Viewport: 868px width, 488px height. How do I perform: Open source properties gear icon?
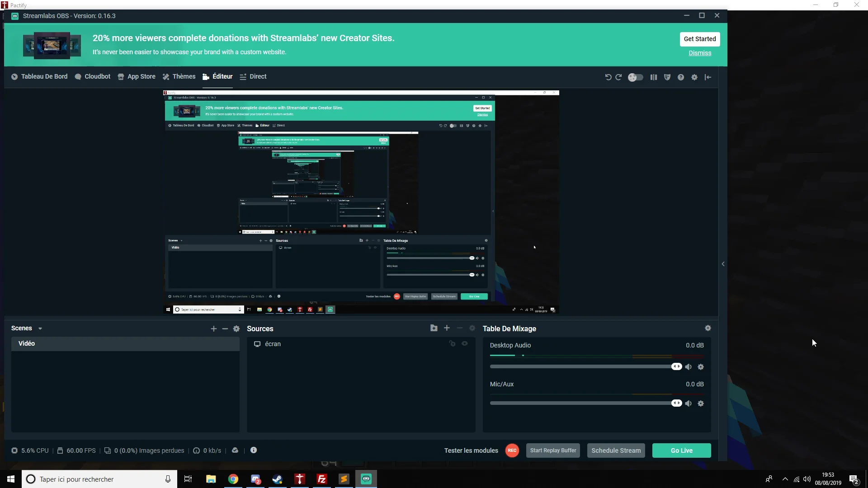click(x=472, y=328)
